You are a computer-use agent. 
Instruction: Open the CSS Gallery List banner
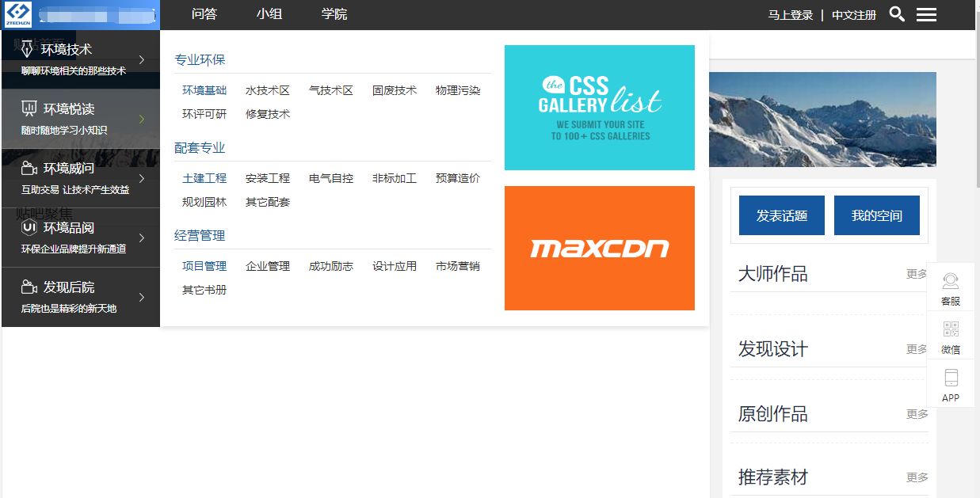click(x=600, y=108)
